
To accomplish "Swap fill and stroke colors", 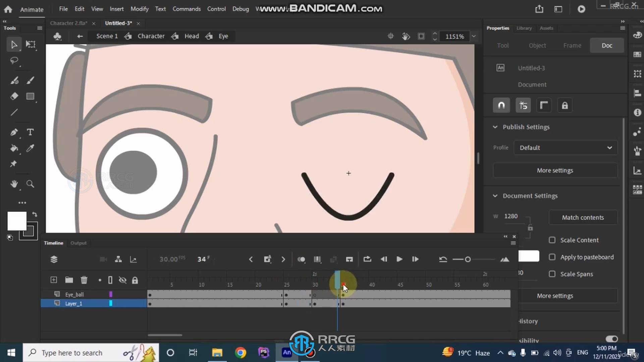I will [35, 214].
